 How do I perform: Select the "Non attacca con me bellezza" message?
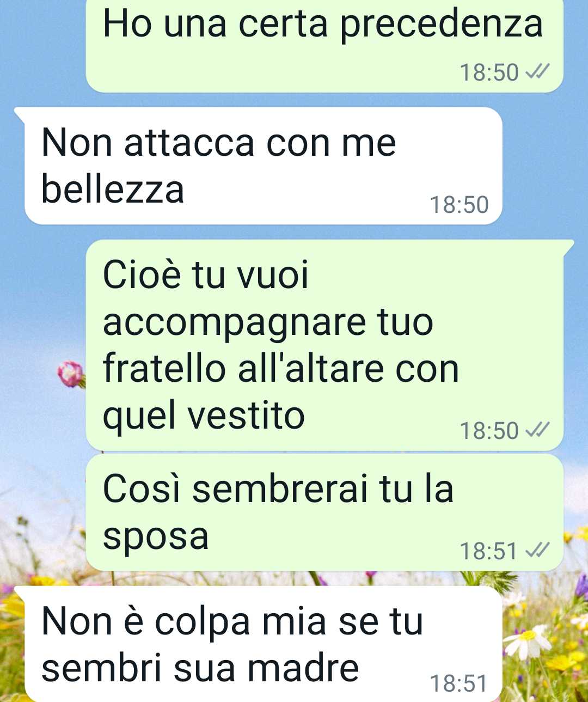tap(264, 166)
